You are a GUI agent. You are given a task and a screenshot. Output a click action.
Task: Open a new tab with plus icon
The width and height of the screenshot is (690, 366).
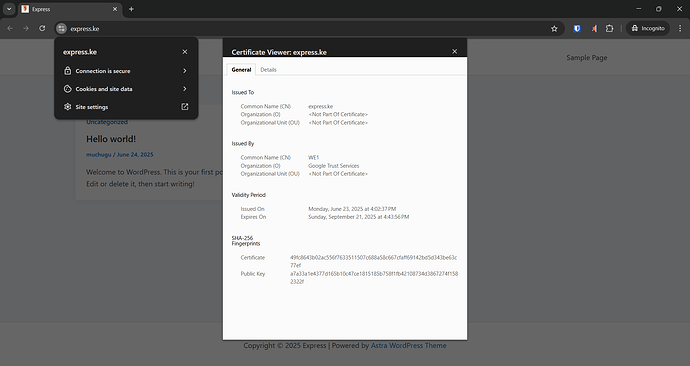click(x=131, y=9)
